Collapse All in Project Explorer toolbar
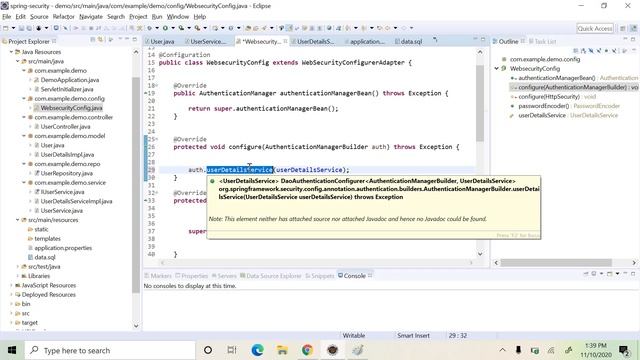 (93, 40)
